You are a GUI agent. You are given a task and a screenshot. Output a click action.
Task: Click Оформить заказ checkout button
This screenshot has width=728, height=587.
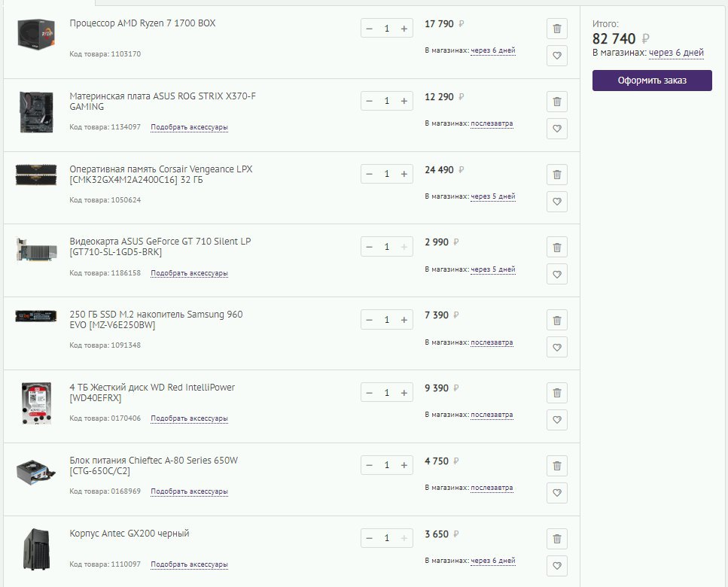point(652,81)
